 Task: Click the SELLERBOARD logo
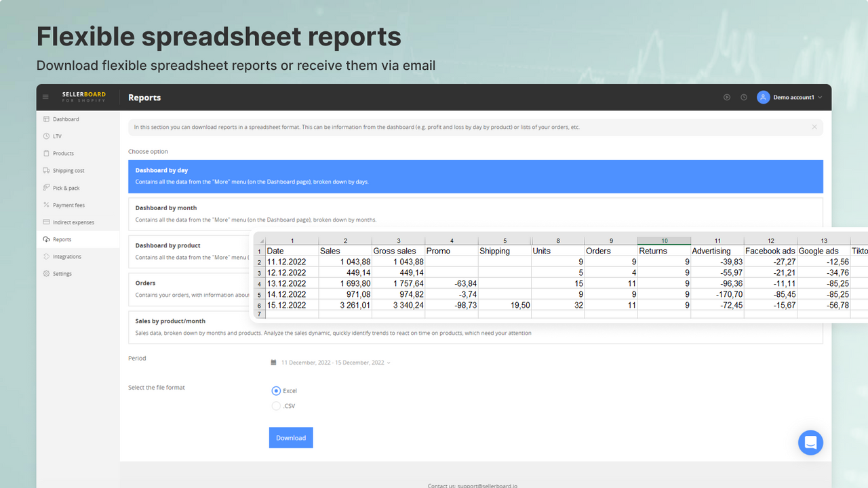pyautogui.click(x=84, y=97)
